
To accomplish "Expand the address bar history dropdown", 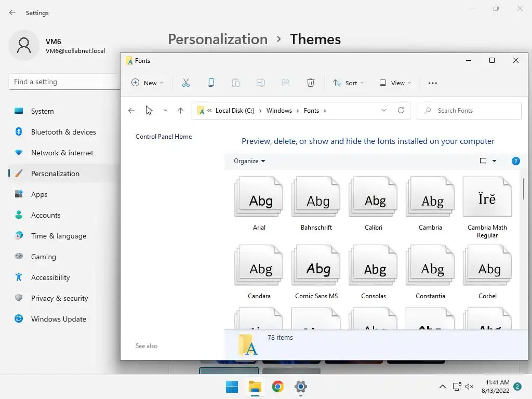I will (384, 110).
